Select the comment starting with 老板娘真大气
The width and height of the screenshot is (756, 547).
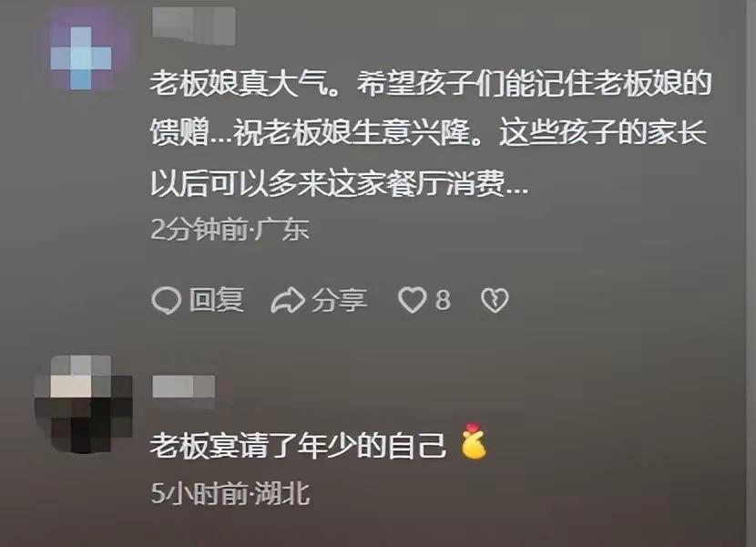tap(430, 133)
